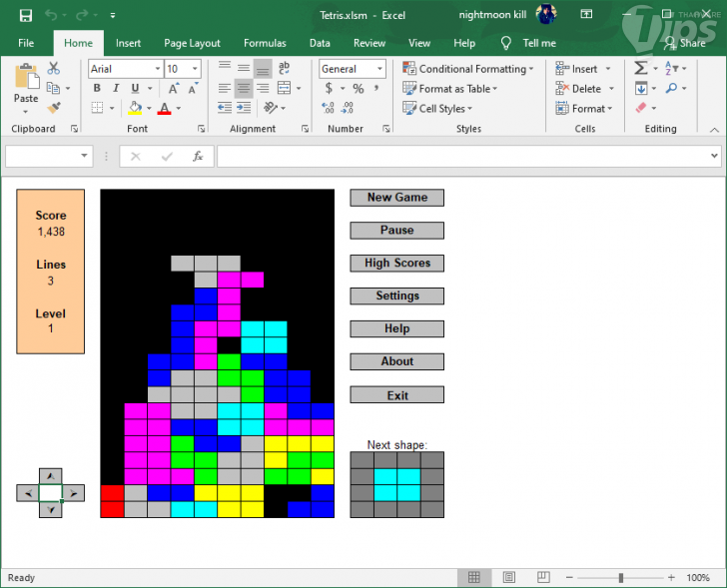Apply cell borders icon

[x=98, y=108]
